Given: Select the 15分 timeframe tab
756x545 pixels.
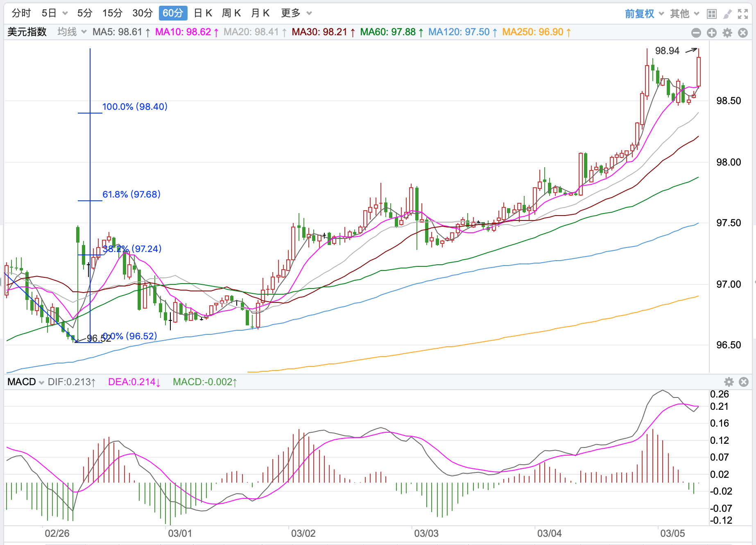Looking at the screenshot, I should point(112,13).
